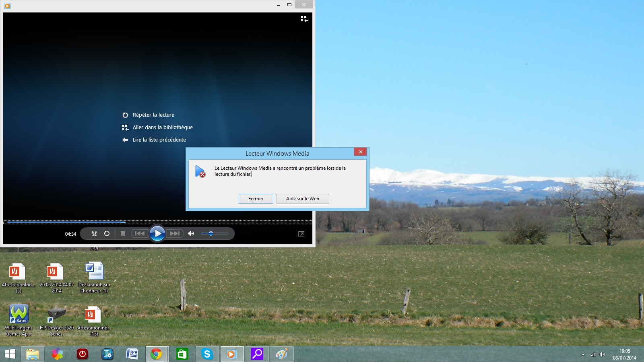The width and height of the screenshot is (644, 362).
Task: Select HP Deskjet 3520 series shortcut
Action: coord(57,321)
